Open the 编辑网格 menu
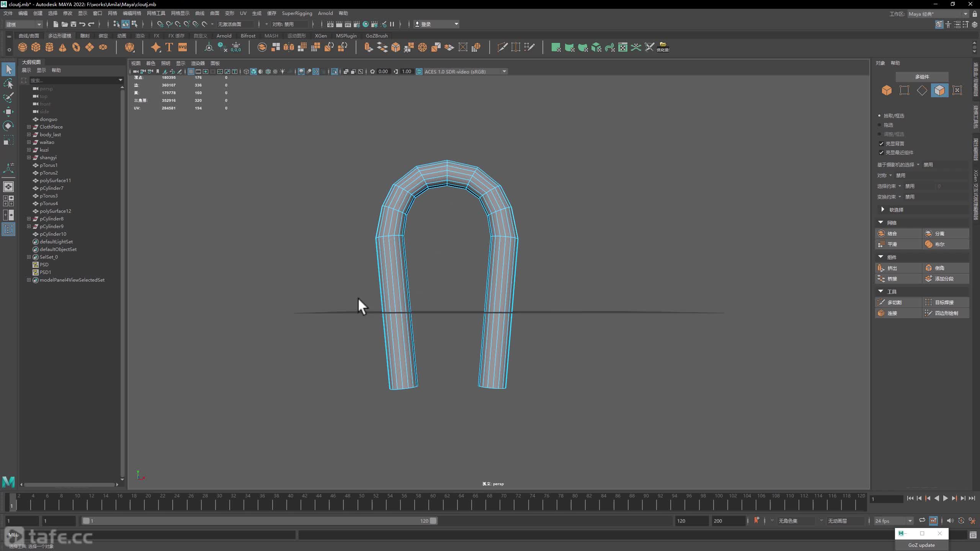Screen dimensions: 980x551 [132, 13]
